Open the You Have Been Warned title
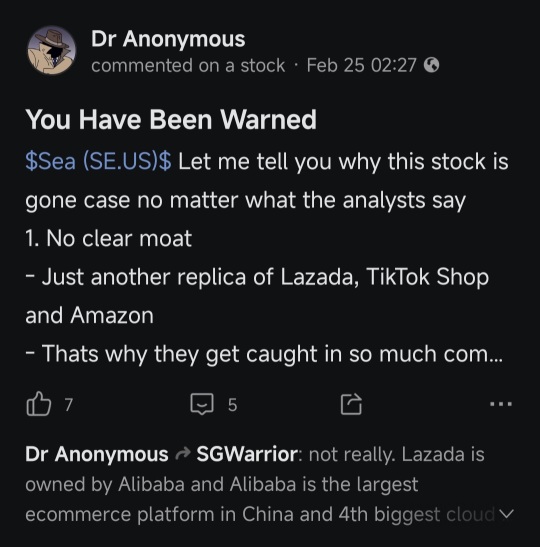The width and height of the screenshot is (540, 547). (171, 119)
